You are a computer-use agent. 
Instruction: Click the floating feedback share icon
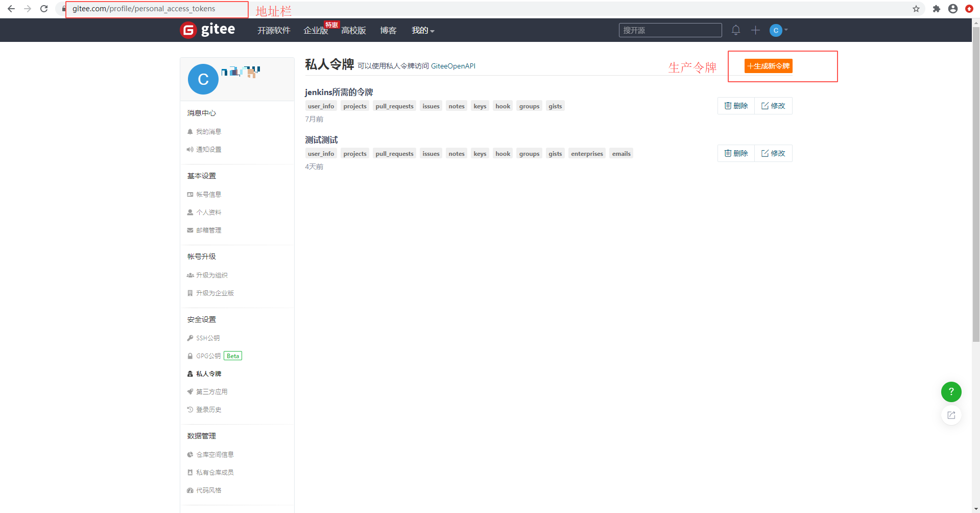(951, 415)
